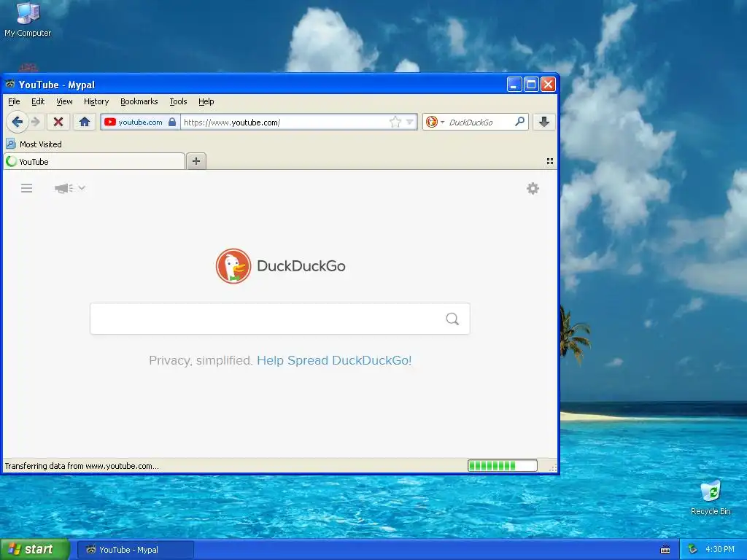The image size is (747, 560).
Task: Click inside the DuckDuckGo page search box
Action: click(x=267, y=319)
